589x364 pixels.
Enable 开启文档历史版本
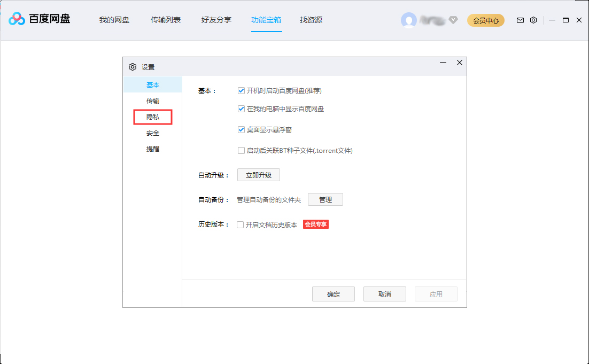241,224
